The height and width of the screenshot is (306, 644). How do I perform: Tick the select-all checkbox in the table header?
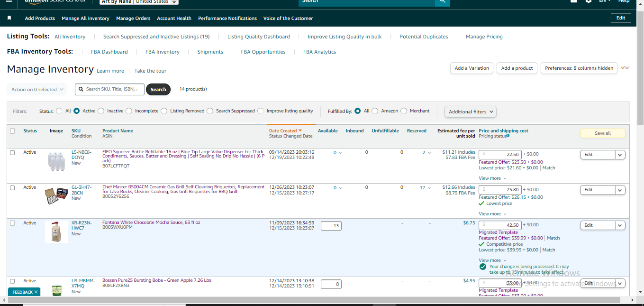[12, 131]
